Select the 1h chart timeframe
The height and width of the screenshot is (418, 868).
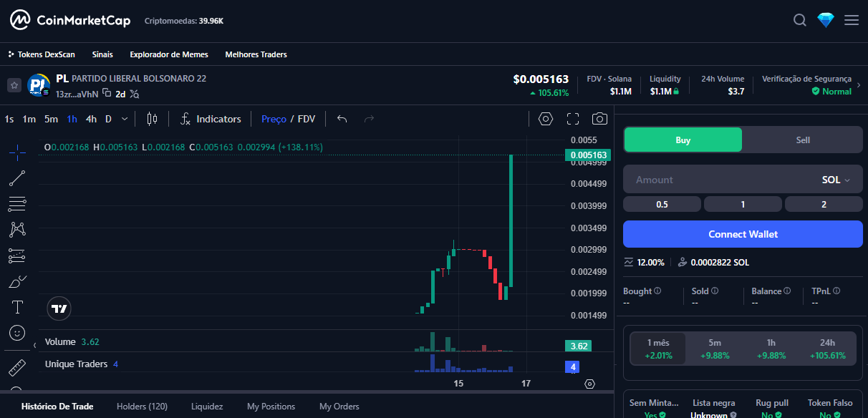click(x=72, y=119)
